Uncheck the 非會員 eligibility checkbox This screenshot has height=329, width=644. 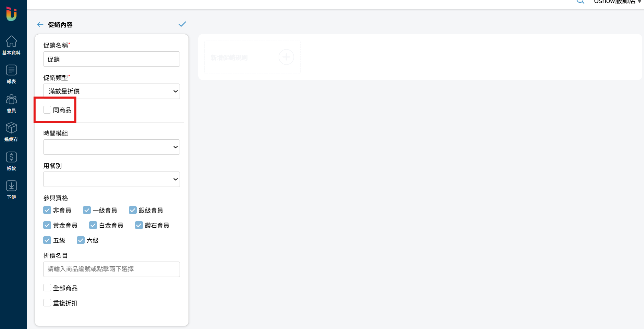(47, 210)
